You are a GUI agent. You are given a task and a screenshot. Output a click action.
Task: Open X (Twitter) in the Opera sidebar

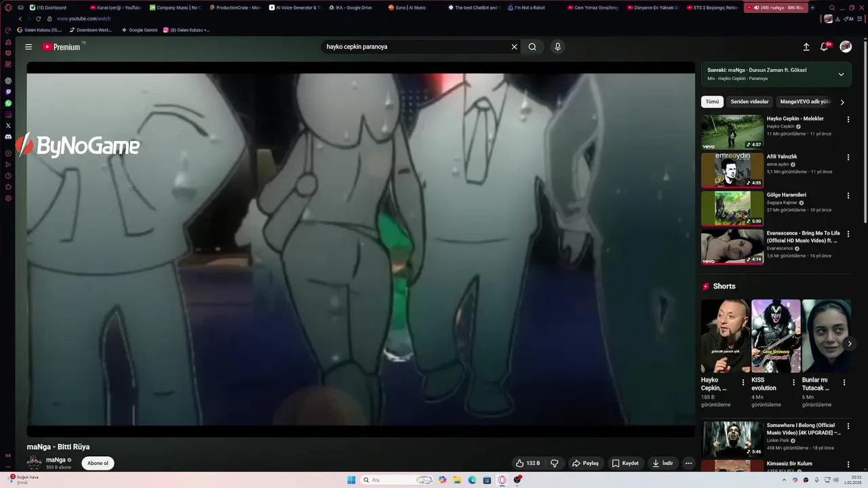[8, 125]
